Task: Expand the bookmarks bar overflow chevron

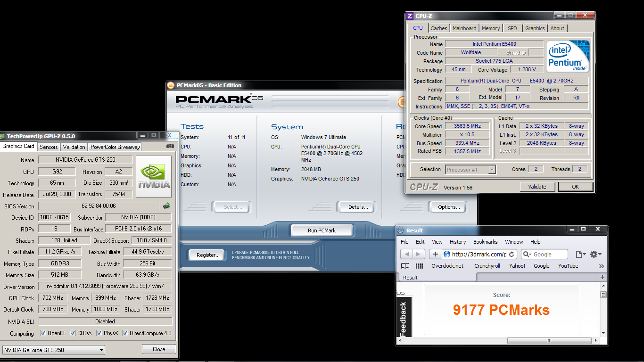Action: 601,266
